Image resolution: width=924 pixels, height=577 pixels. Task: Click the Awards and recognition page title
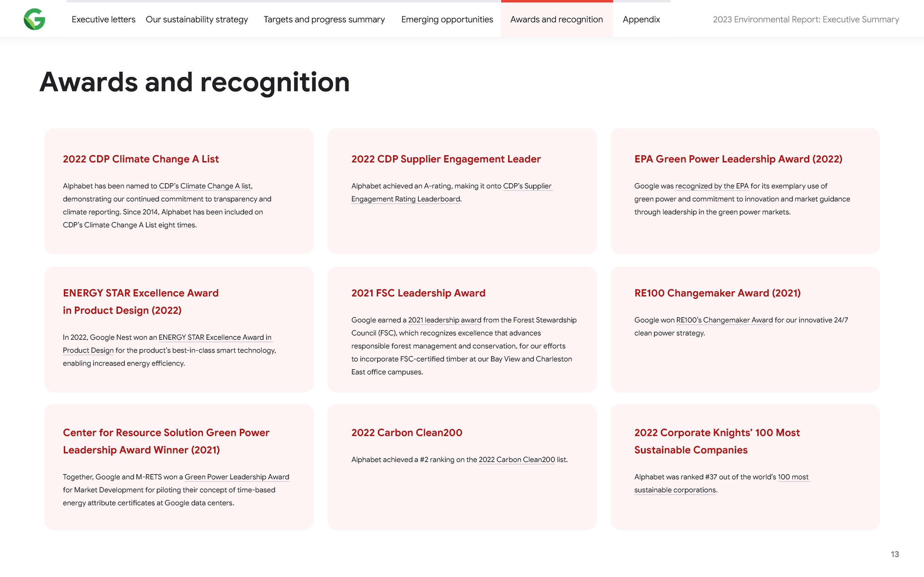pos(194,82)
